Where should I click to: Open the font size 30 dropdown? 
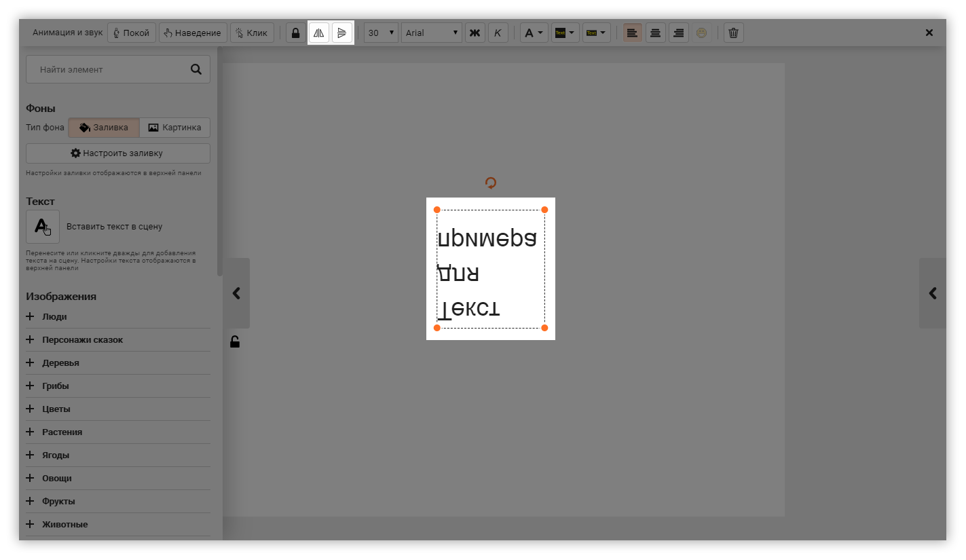[x=381, y=33]
